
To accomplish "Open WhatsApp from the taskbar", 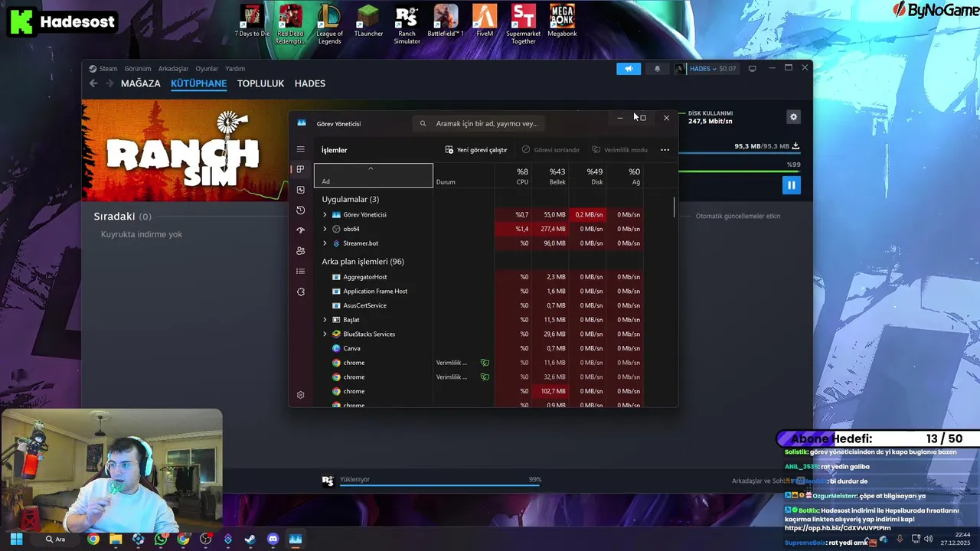I will 161,539.
